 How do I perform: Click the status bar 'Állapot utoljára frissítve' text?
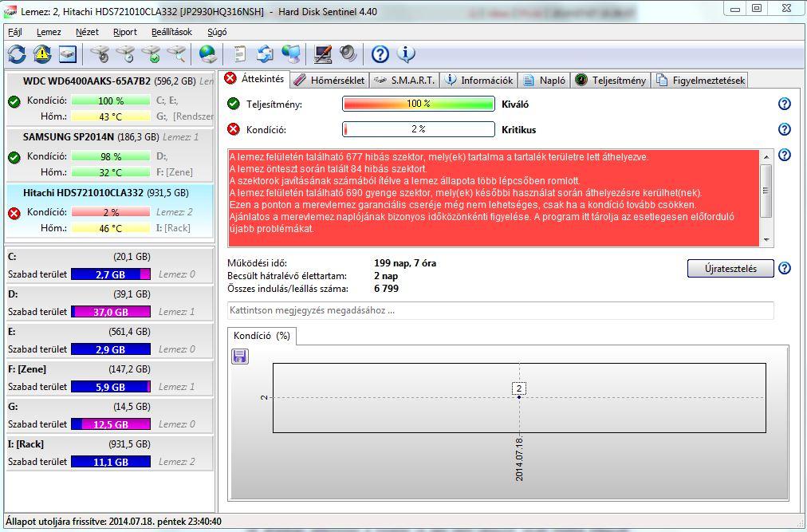click(114, 522)
